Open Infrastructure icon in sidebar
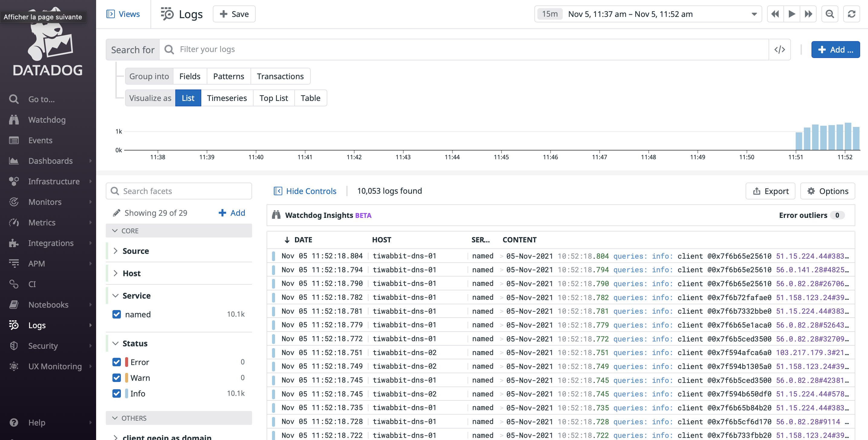Viewport: 868px width, 440px height. pos(14,181)
